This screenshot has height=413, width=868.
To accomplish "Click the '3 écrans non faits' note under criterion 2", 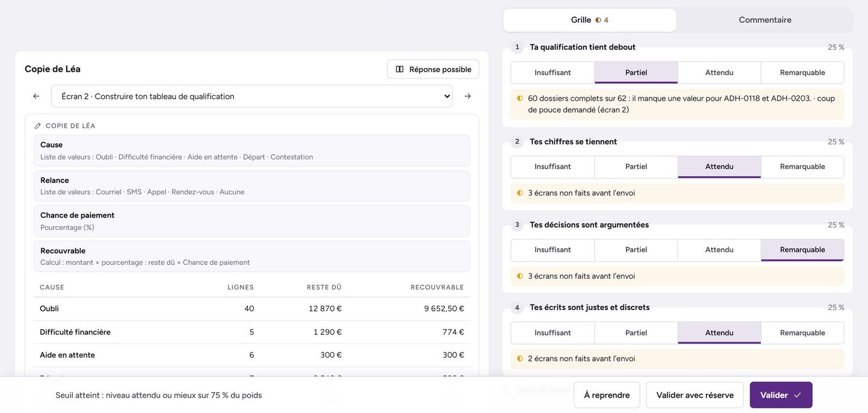I will [678, 193].
